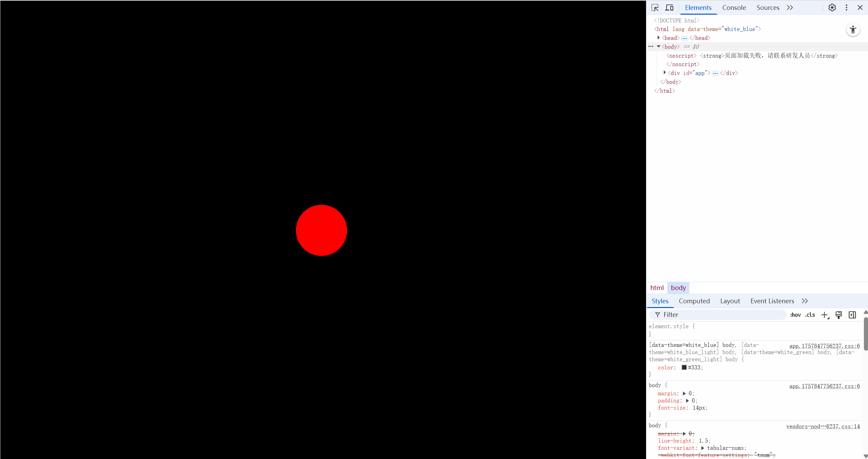Click the #333 color swatch
The height and width of the screenshot is (459, 868).
click(x=684, y=367)
